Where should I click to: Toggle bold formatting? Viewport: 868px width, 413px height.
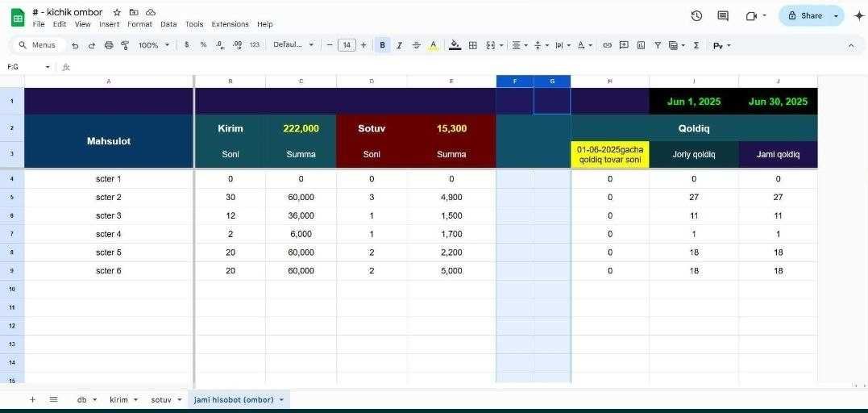tap(382, 45)
